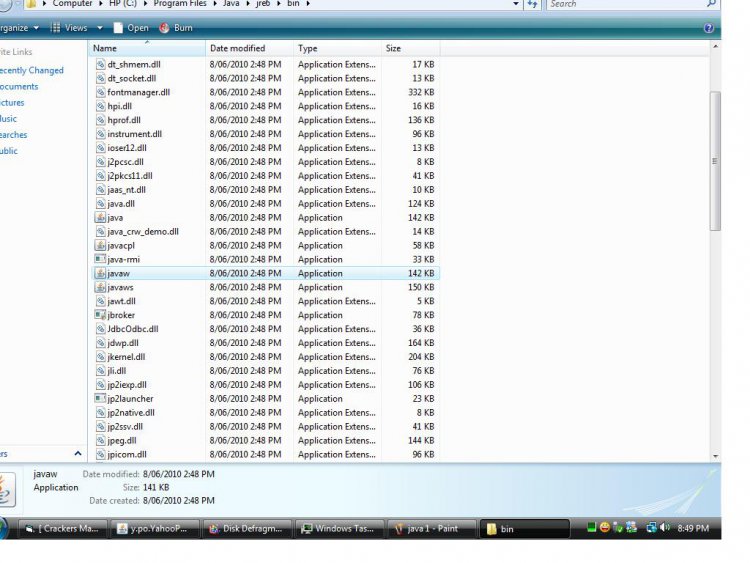Click the refresh arrows icon beside address bar
This screenshot has width=750, height=563.
click(532, 4)
